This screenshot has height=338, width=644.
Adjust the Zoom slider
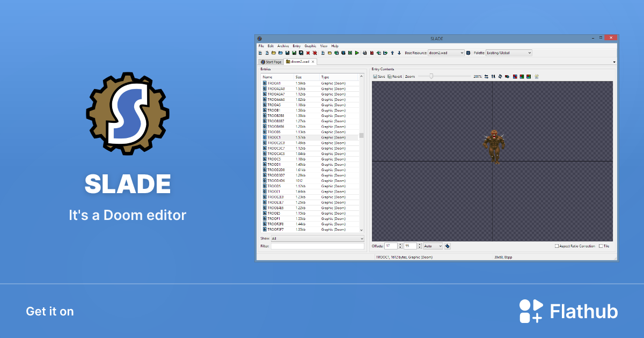(431, 76)
